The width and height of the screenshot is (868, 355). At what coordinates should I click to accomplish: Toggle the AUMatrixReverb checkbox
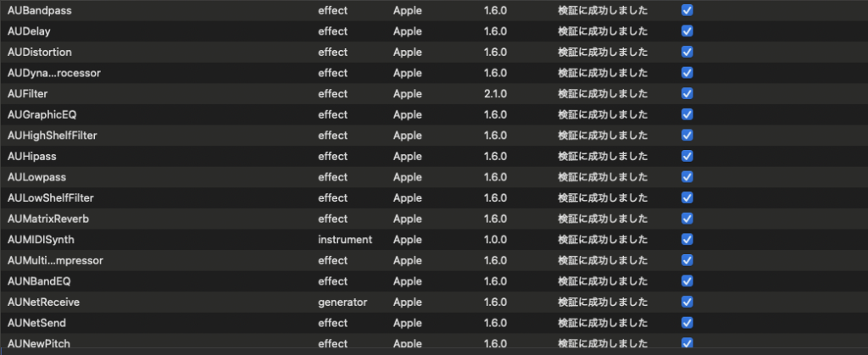pos(687,219)
